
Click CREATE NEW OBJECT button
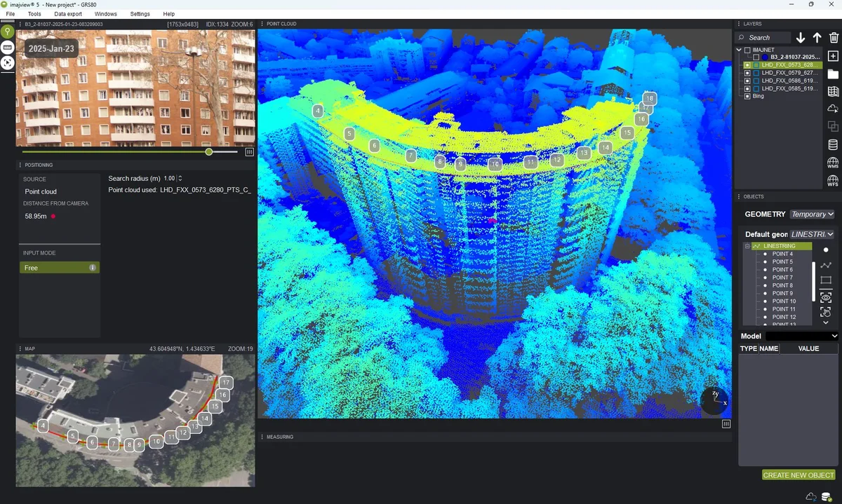point(798,475)
